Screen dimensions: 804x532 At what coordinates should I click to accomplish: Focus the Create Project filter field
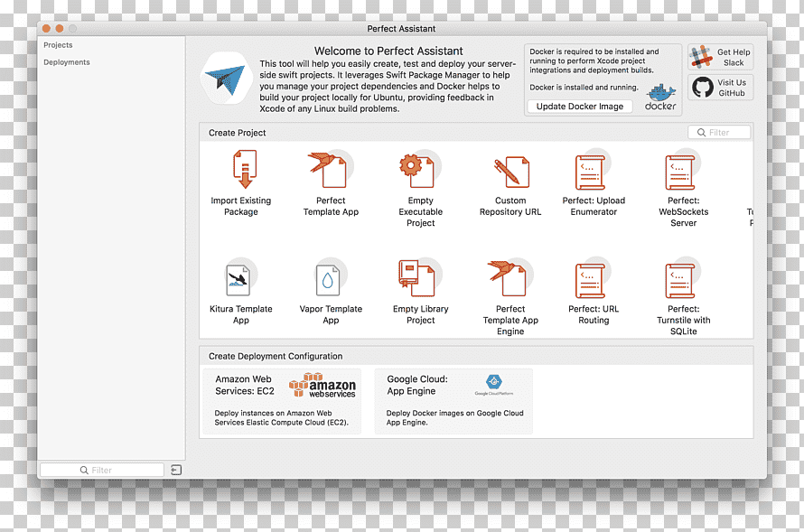(x=719, y=132)
